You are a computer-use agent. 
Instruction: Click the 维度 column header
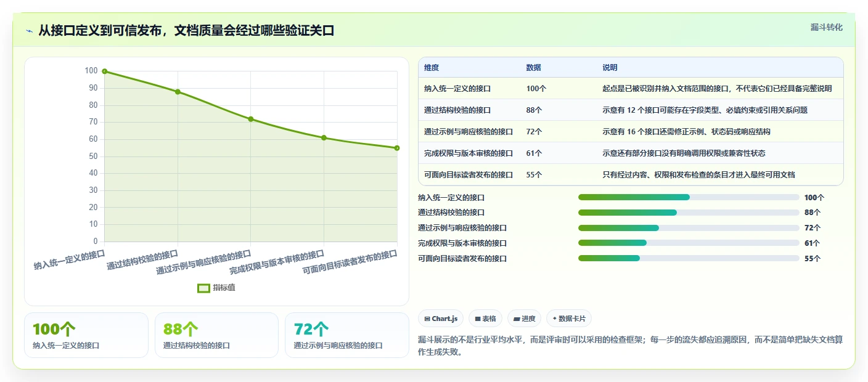point(432,68)
